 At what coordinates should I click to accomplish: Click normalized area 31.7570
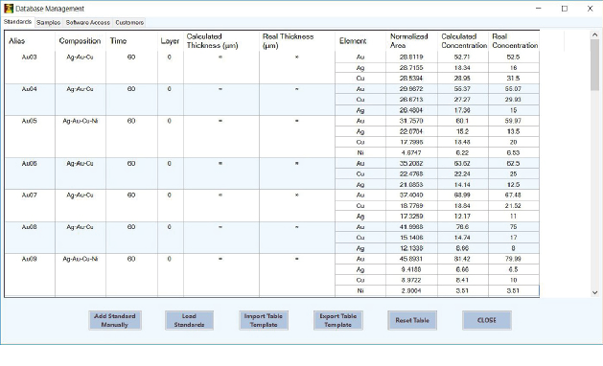411,121
